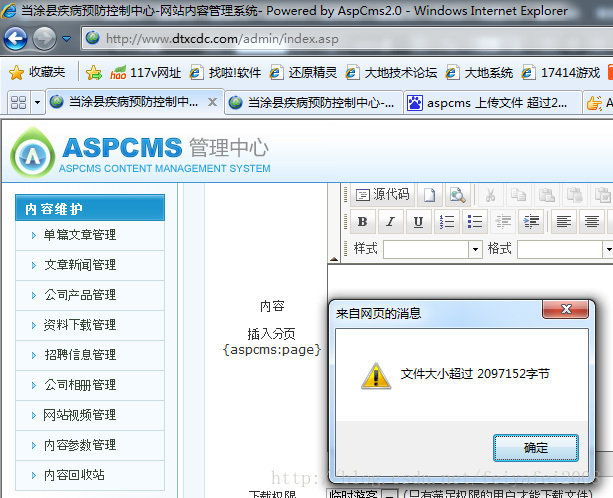Click the {aspcms:page} insert page break text
Screen dimensions: 613x498
[272, 349]
